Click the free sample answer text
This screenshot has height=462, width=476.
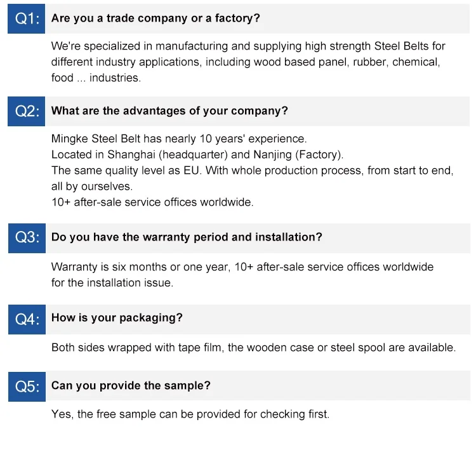tap(190, 414)
